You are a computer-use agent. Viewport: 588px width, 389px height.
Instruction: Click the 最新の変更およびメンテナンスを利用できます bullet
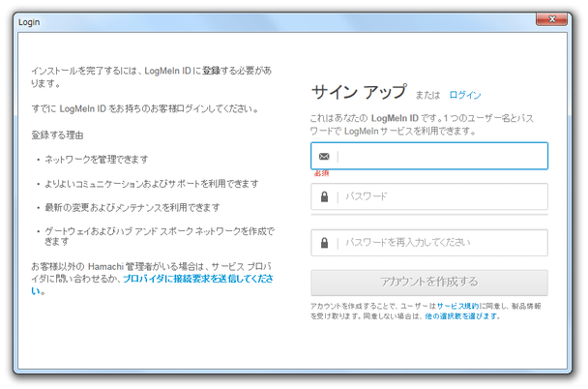pos(132,207)
